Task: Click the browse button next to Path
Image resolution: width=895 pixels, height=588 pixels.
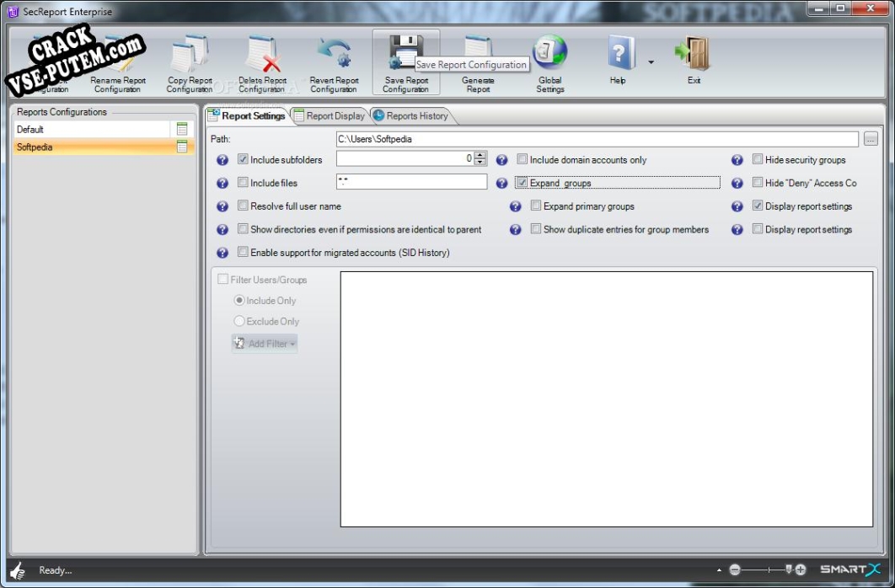Action: pyautogui.click(x=871, y=139)
